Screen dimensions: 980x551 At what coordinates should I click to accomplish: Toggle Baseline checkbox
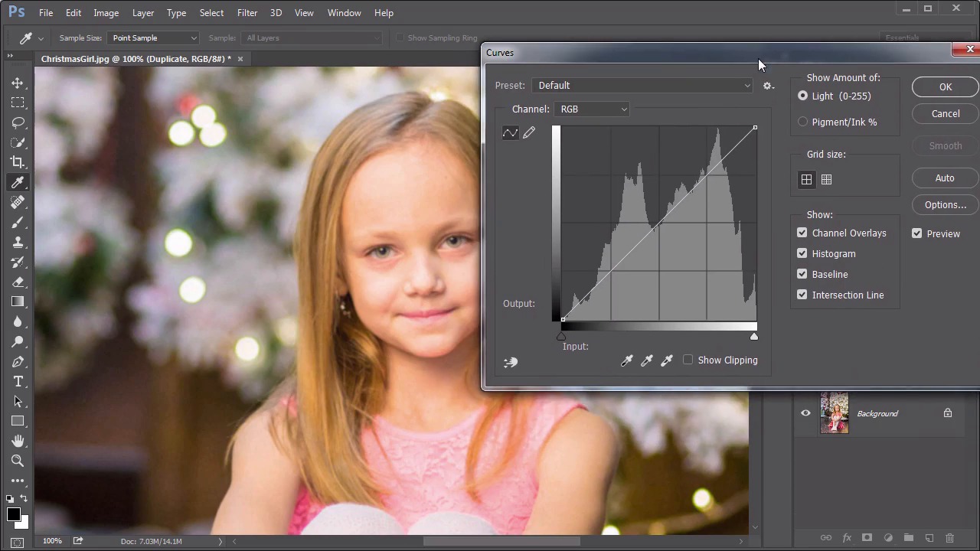(x=802, y=274)
